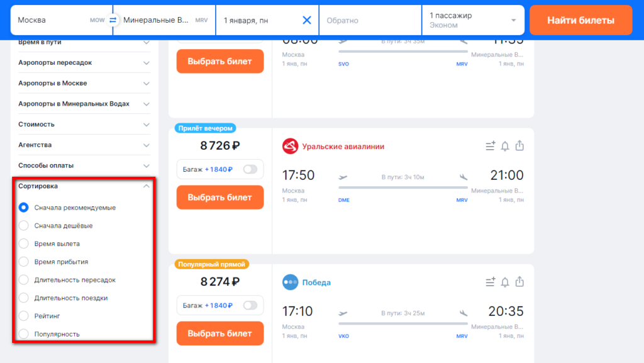
Task: Select 'Время вылета' sorting option
Action: (24, 243)
